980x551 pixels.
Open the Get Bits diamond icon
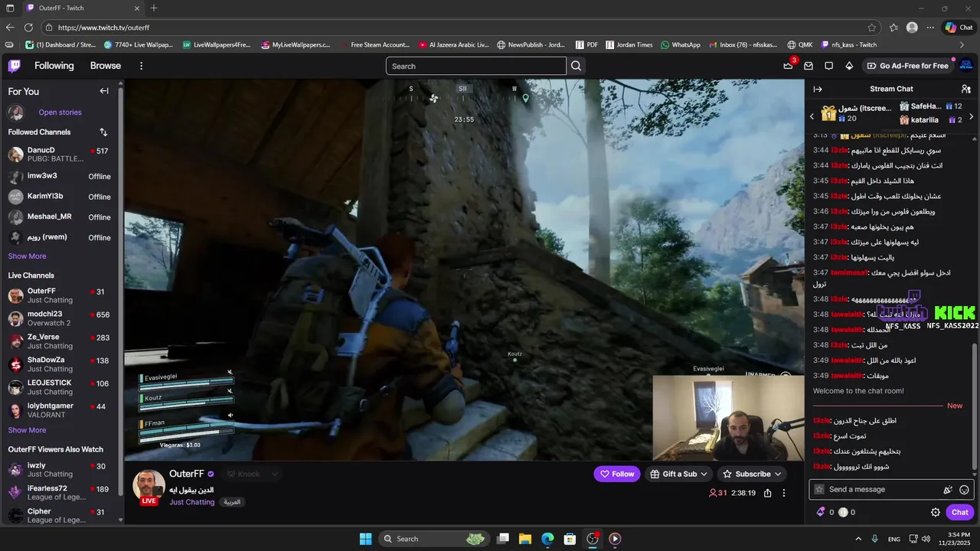pos(849,66)
